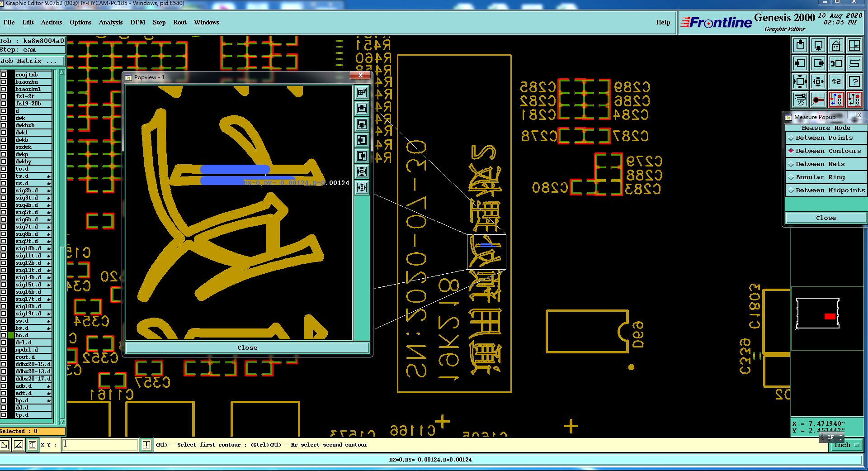Screen dimensions: 868x471
Task: Click the question mark view icon
Action: tap(854, 81)
